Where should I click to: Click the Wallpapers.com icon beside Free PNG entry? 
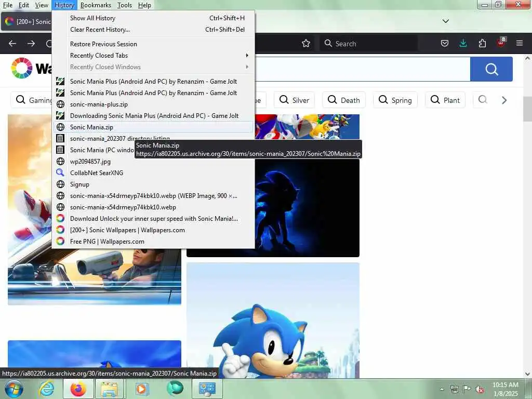pos(60,241)
